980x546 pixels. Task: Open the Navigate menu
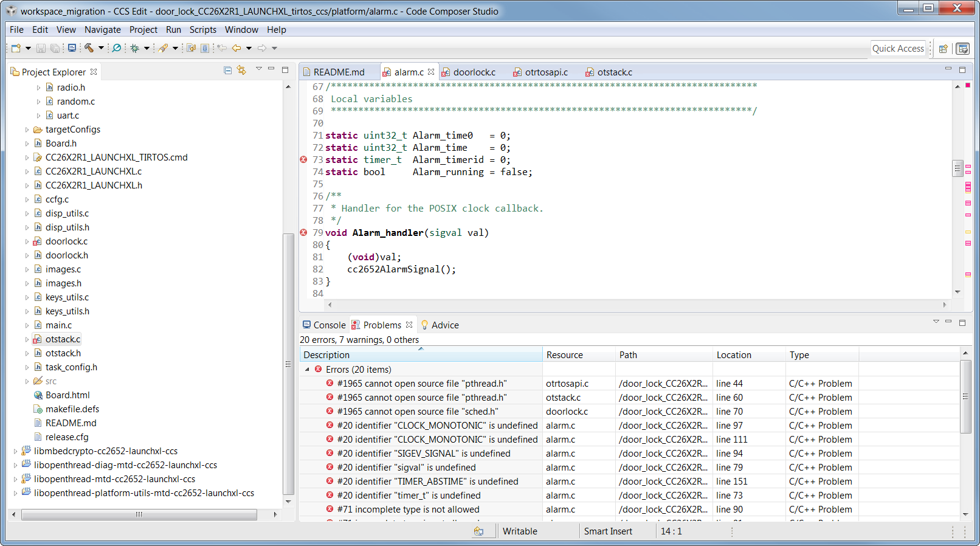pyautogui.click(x=102, y=30)
